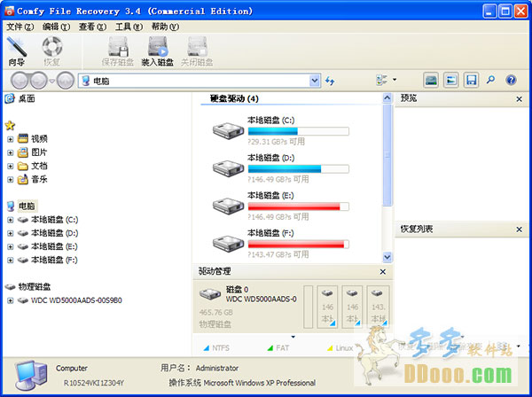Refresh using the blue arrows icon
532x397 pixels.
330,81
